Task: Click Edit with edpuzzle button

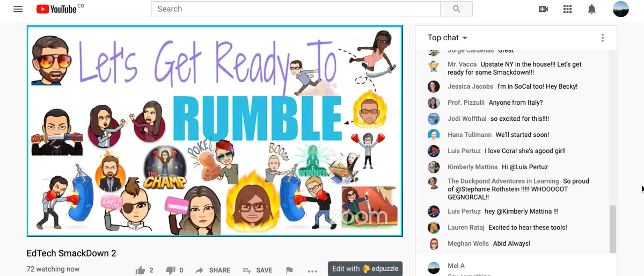Action: tap(365, 268)
